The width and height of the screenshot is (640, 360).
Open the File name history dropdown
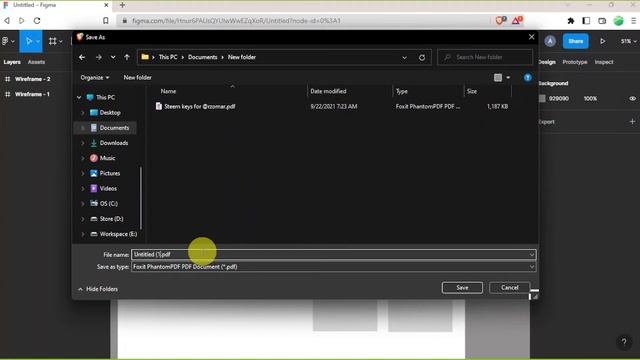tap(531, 255)
